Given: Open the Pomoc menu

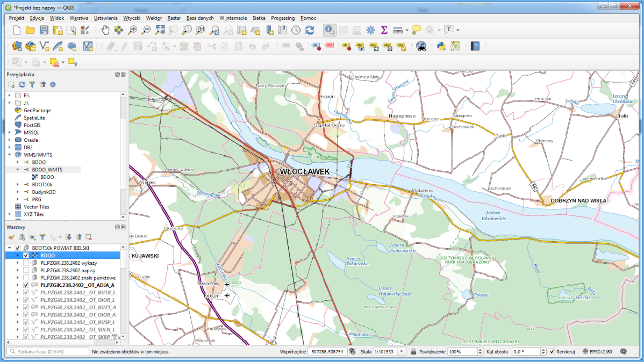Looking at the screenshot, I should [x=308, y=18].
